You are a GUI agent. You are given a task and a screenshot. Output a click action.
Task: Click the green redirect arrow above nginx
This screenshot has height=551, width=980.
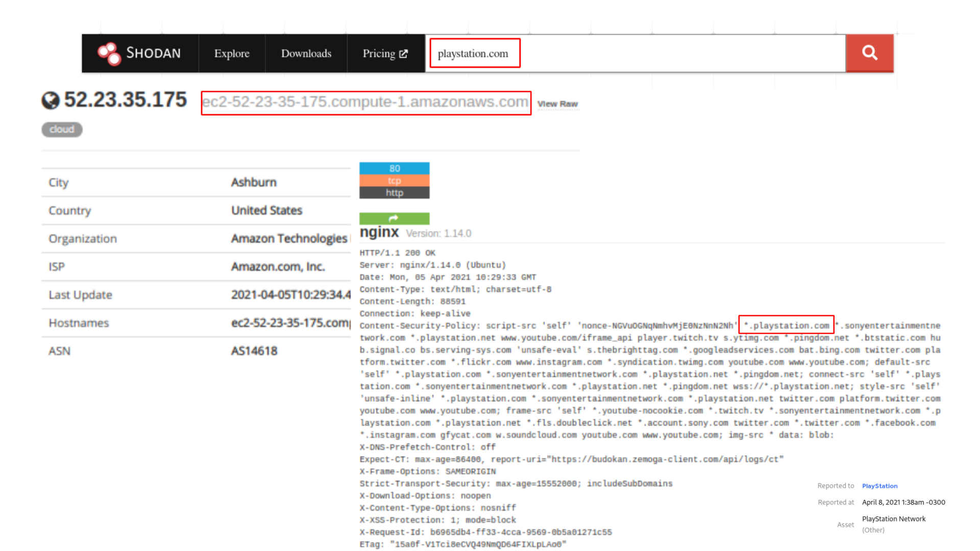coord(394,218)
